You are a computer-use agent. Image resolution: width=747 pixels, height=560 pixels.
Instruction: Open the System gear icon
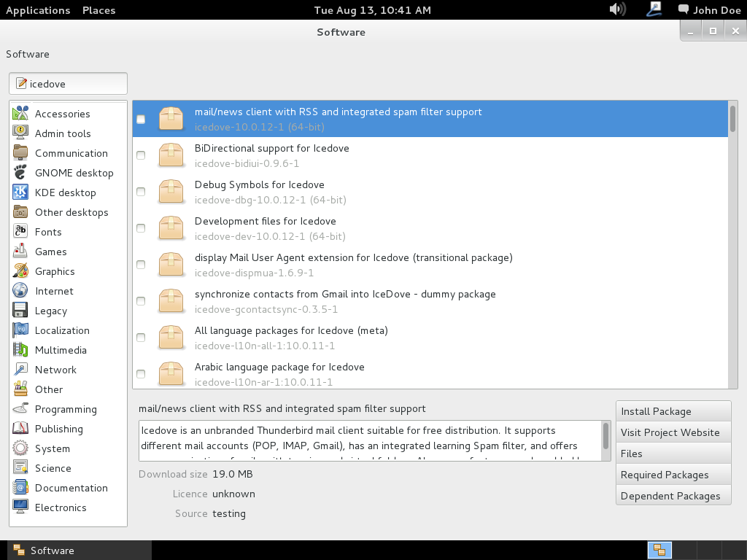click(20, 448)
